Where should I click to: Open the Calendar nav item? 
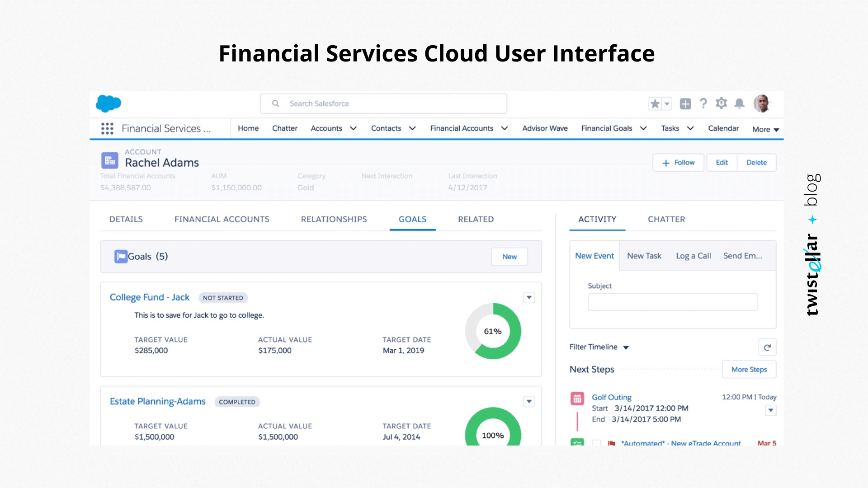723,128
